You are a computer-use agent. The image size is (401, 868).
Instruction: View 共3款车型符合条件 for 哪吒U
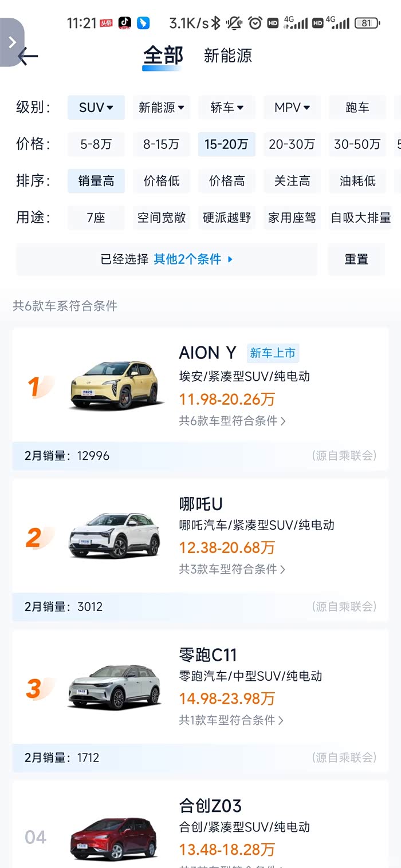click(x=232, y=569)
